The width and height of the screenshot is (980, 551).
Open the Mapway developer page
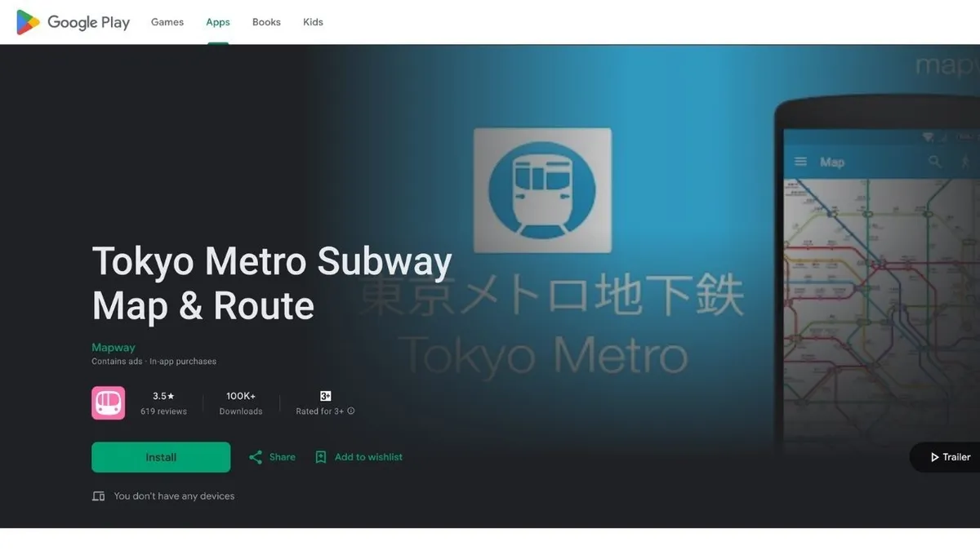pos(114,347)
